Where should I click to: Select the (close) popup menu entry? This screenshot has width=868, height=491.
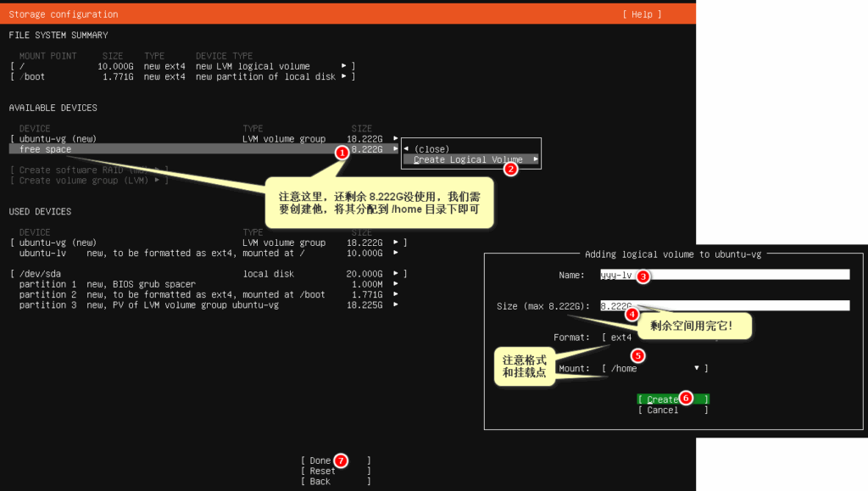coord(432,149)
